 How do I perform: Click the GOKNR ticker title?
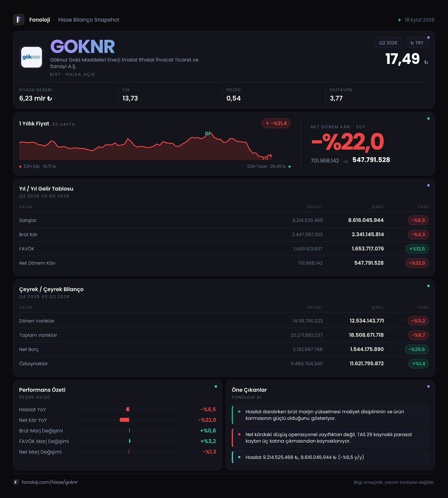(x=82, y=46)
